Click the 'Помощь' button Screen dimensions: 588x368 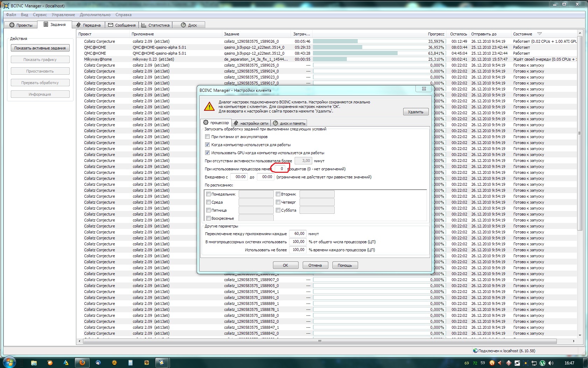[345, 265]
